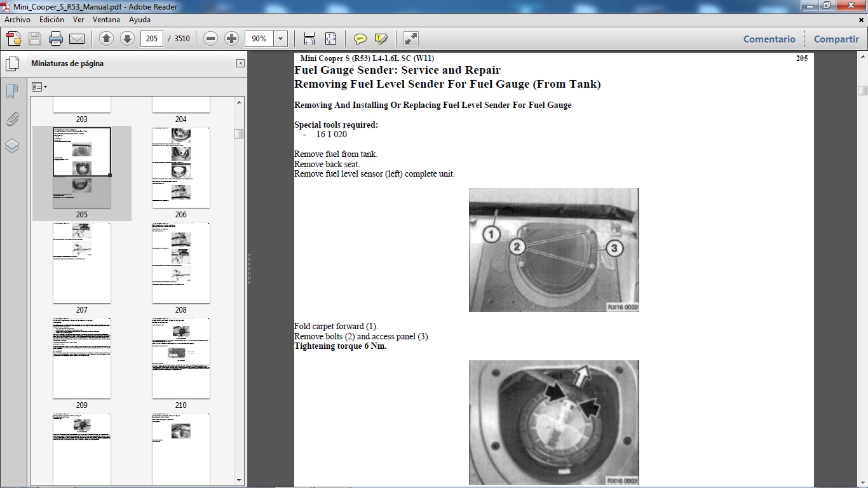This screenshot has width=868, height=488.
Task: Close the Adobe Reader window
Action: tap(852, 6)
